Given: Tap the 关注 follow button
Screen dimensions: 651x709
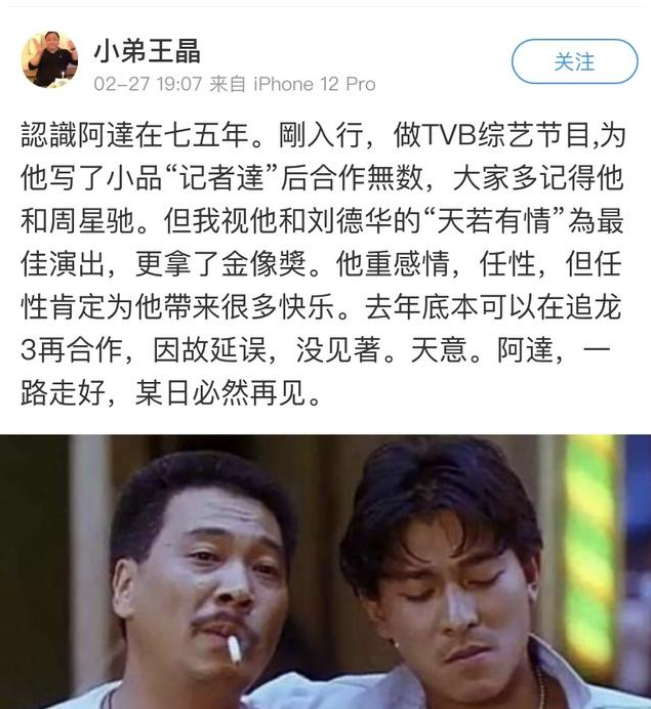Looking at the screenshot, I should tap(575, 61).
